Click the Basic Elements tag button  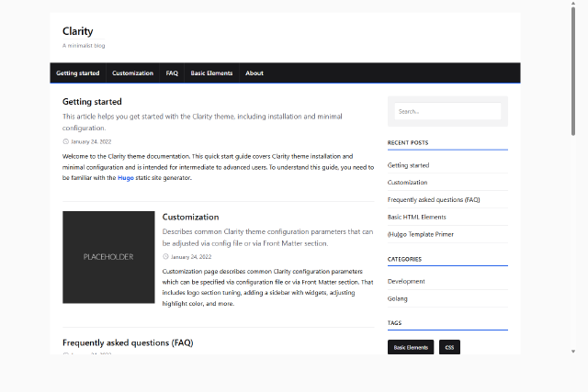(411, 348)
